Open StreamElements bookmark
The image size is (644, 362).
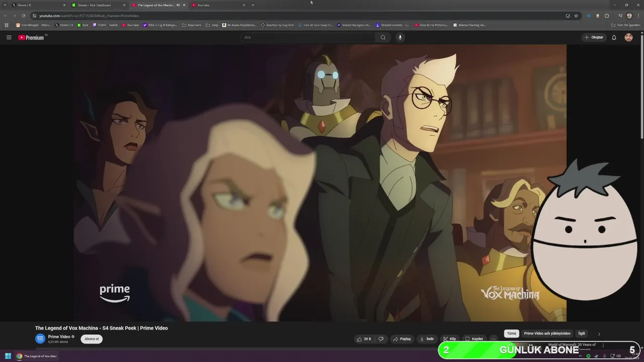pos(392,25)
